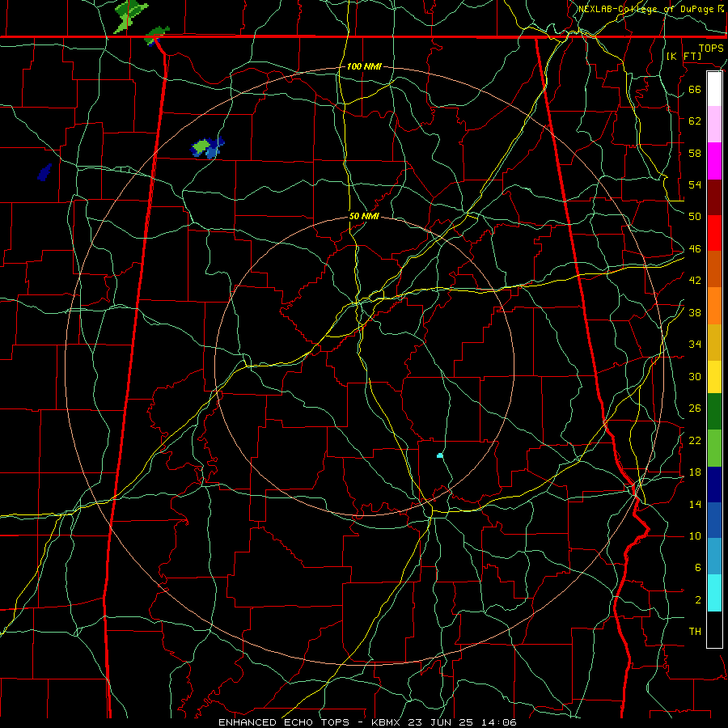Screen dimensions: 728x728
Task: Click the isolated navy blue echo west of the map
Action: (44, 172)
